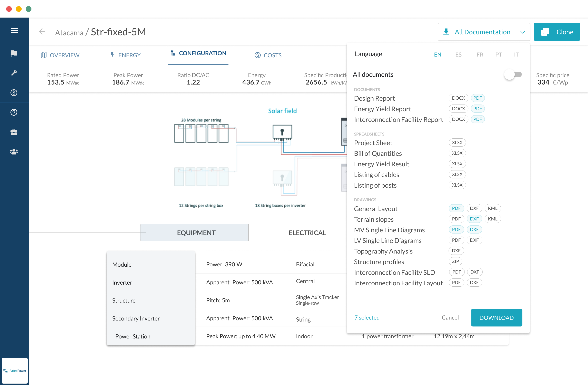The image size is (588, 385).
Task: Select FR as documentation language
Action: click(x=480, y=54)
